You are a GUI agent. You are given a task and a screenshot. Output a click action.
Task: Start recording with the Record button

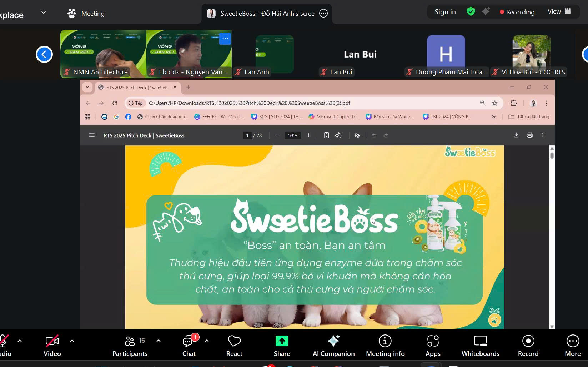point(528,346)
